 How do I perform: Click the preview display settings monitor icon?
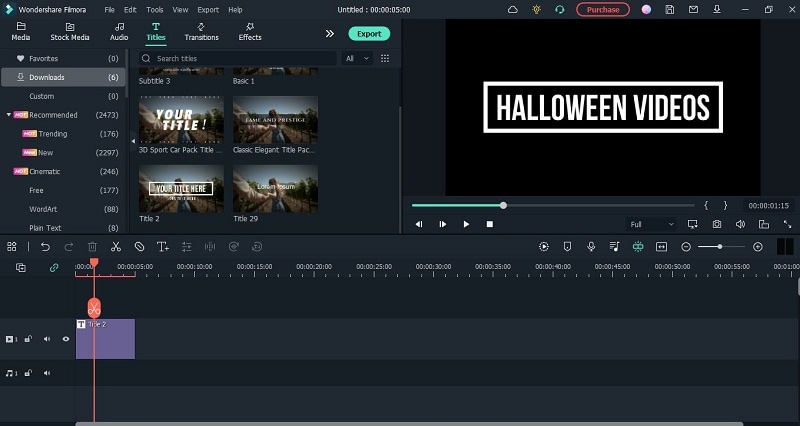click(692, 224)
